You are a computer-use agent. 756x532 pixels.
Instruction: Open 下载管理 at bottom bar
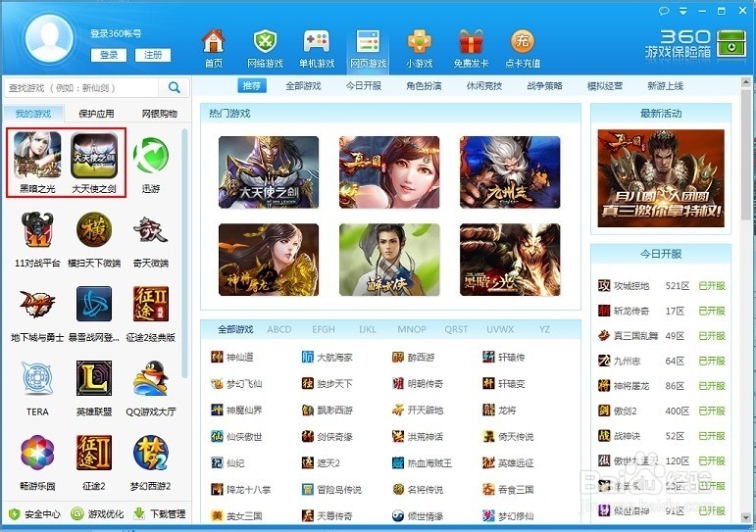click(x=160, y=514)
